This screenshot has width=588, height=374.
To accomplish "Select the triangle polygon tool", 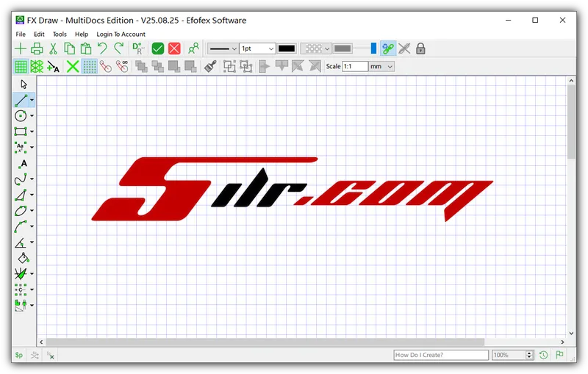I will [21, 195].
